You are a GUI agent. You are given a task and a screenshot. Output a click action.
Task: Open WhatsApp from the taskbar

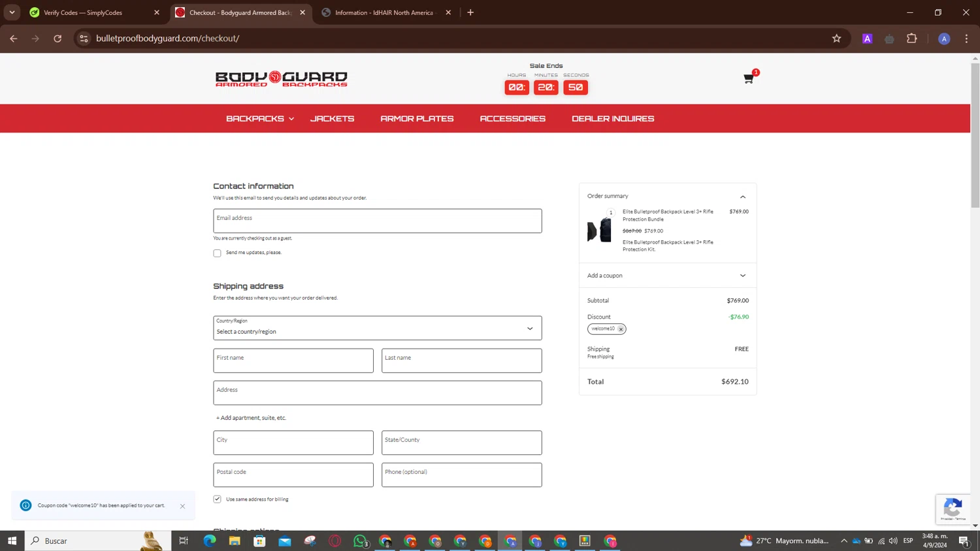tap(360, 541)
